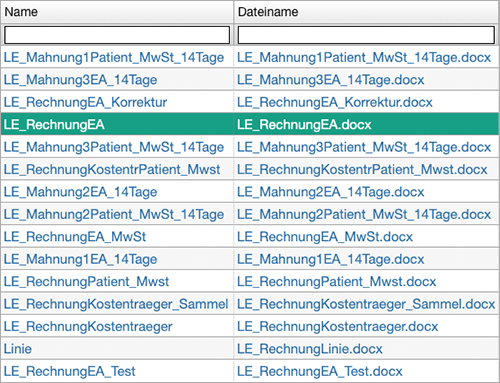500x383 pixels.
Task: Sort by the Dateiname column header
Action: point(268,12)
